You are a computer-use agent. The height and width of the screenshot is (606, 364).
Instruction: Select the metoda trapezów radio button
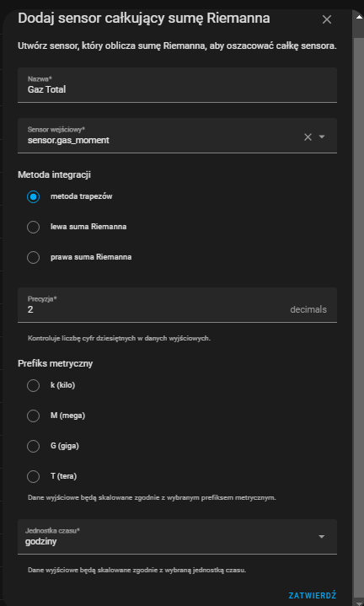tap(33, 196)
